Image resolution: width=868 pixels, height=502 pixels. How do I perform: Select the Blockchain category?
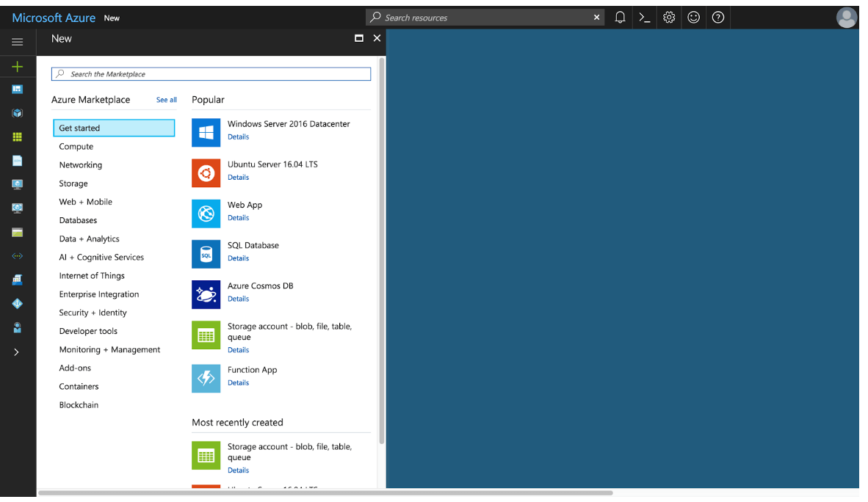pos(79,404)
